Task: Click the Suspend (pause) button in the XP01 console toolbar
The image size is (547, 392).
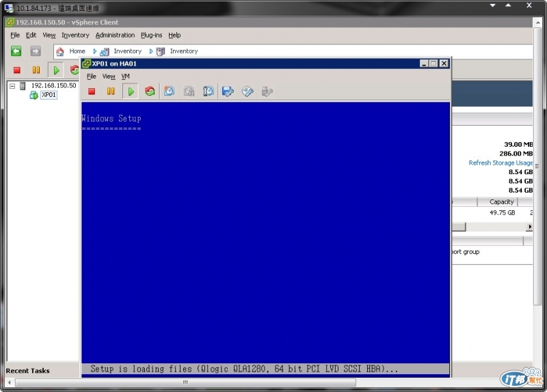Action: point(111,92)
